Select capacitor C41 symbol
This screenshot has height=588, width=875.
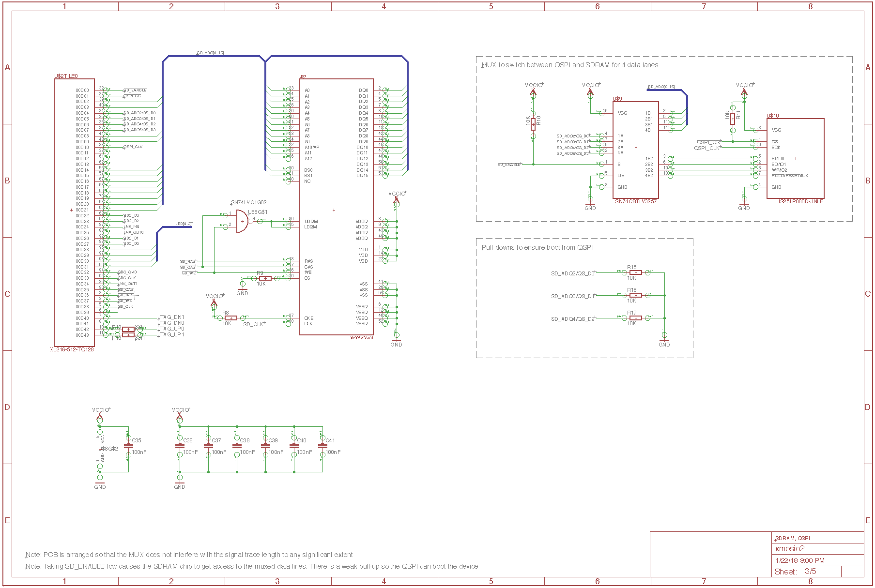coord(322,446)
